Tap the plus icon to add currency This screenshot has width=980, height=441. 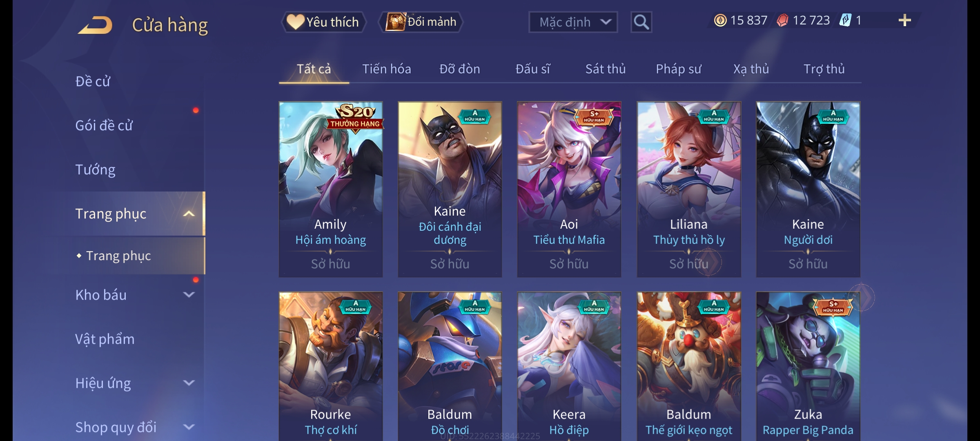[905, 20]
